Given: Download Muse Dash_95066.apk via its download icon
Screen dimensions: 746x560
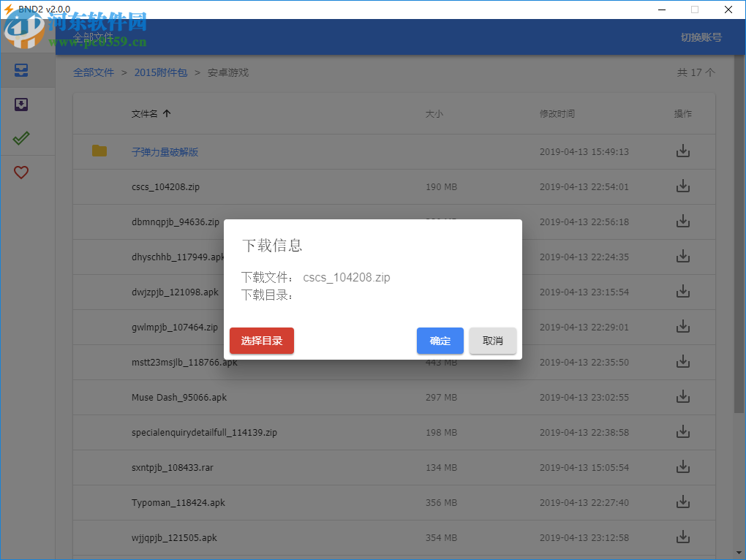Looking at the screenshot, I should click(x=682, y=396).
